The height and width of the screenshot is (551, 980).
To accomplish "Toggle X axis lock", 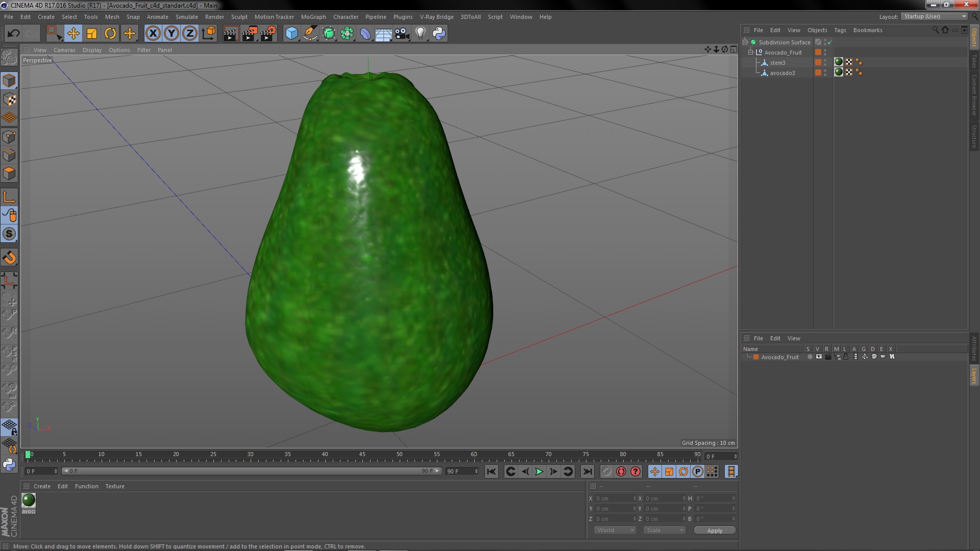I will pyautogui.click(x=153, y=34).
